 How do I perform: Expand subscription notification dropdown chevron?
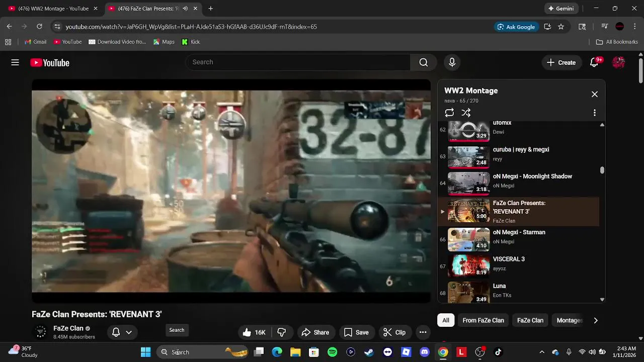click(129, 332)
